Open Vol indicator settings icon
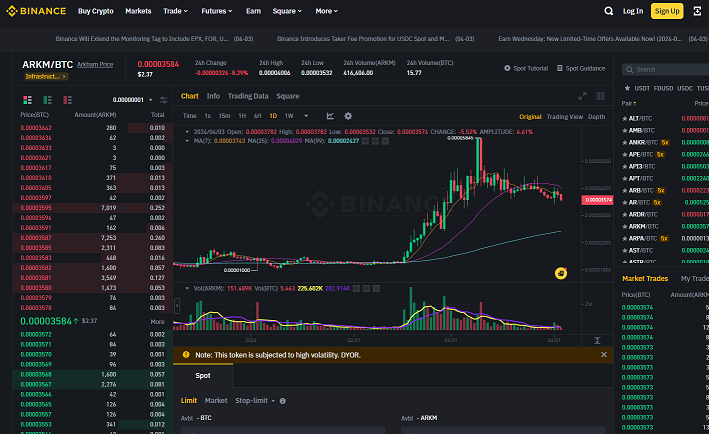This screenshot has height=434, width=709. [x=366, y=288]
